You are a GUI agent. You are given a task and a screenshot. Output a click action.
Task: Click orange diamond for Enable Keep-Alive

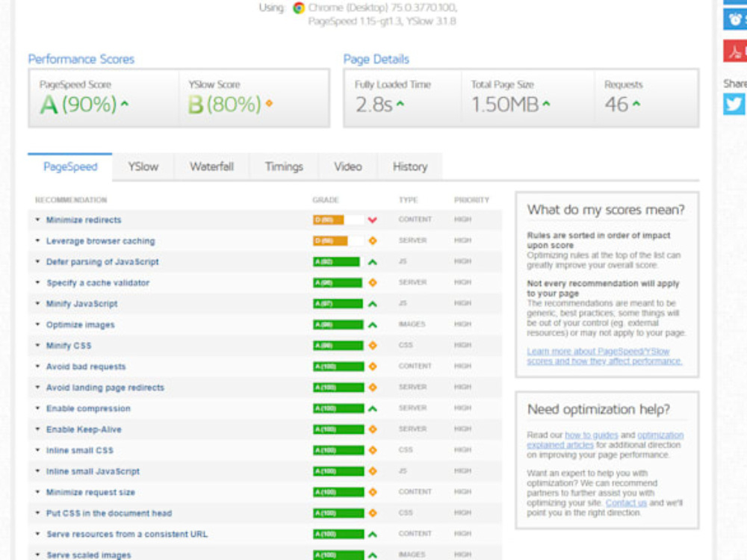click(373, 429)
